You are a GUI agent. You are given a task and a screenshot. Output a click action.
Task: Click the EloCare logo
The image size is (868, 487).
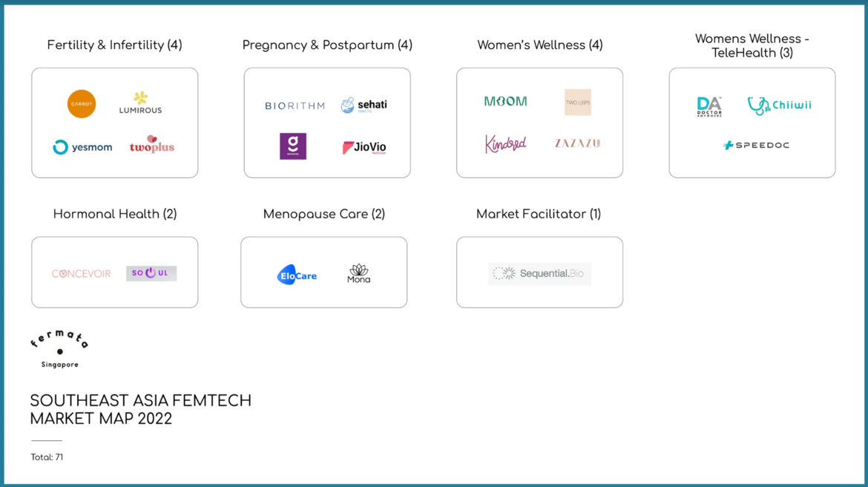(x=297, y=275)
